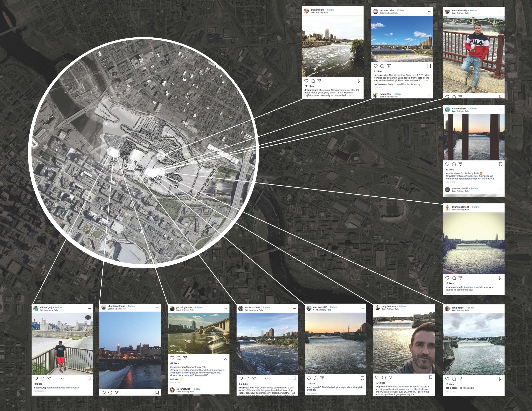Expand truncated drbusranurb caption with more
Viewport: 532px width, 411px height.
[351, 95]
